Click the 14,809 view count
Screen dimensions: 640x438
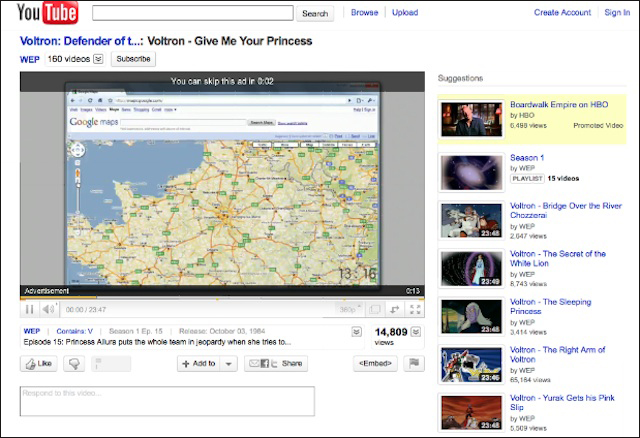tap(391, 332)
